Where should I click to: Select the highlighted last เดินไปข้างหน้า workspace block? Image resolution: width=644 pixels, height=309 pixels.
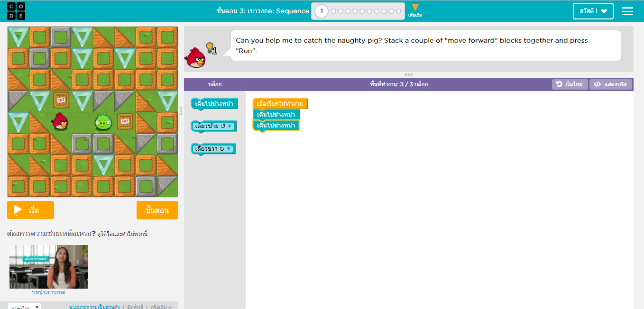pyautogui.click(x=276, y=126)
